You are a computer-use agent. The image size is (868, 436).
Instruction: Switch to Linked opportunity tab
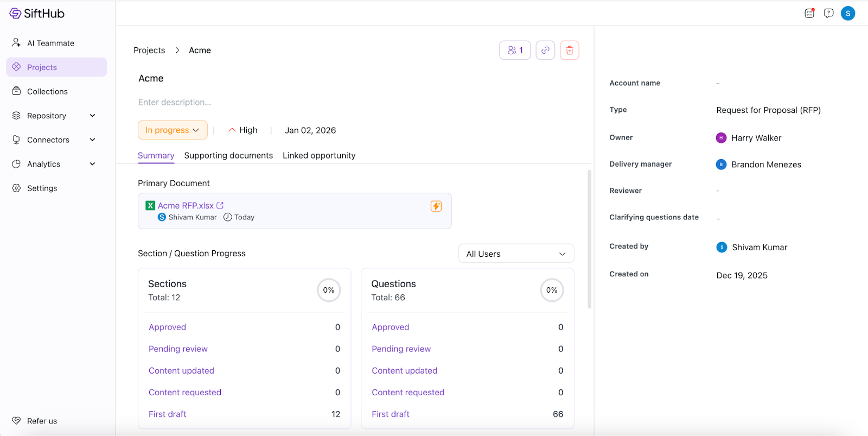319,156
